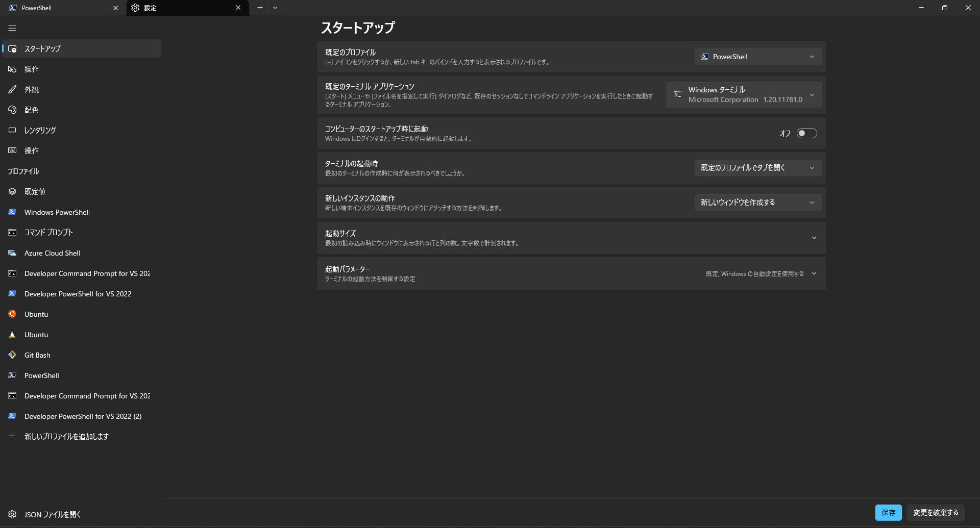Select the Git Bash profile
980x528 pixels.
(x=82, y=355)
